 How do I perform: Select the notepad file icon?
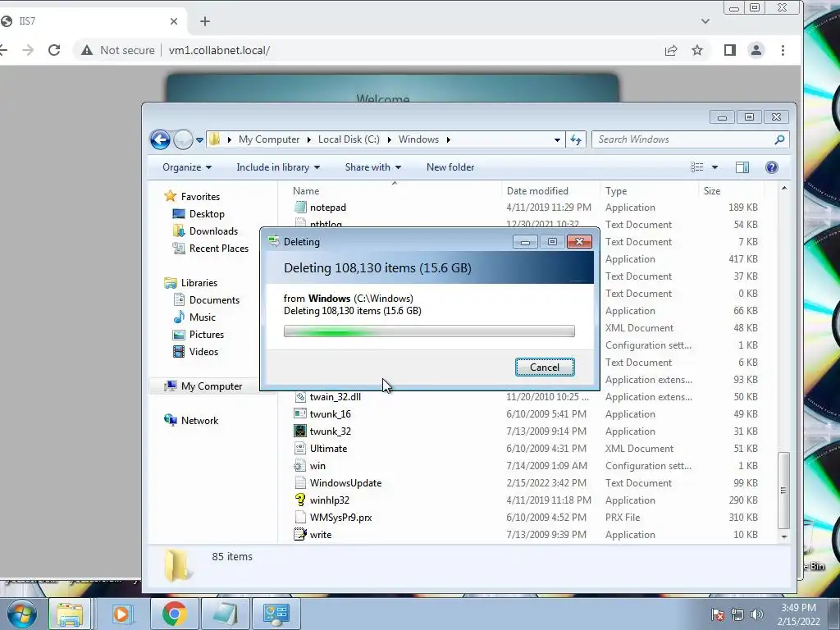(x=300, y=208)
